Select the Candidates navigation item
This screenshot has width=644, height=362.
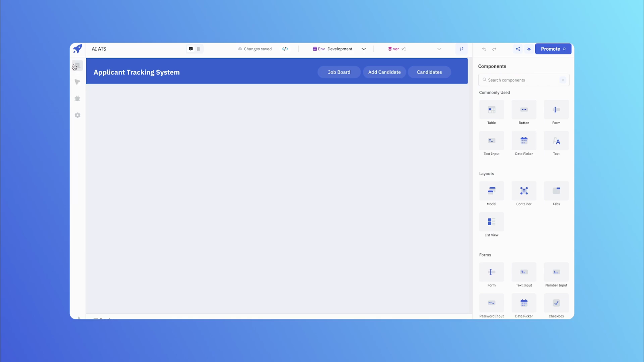click(x=429, y=72)
